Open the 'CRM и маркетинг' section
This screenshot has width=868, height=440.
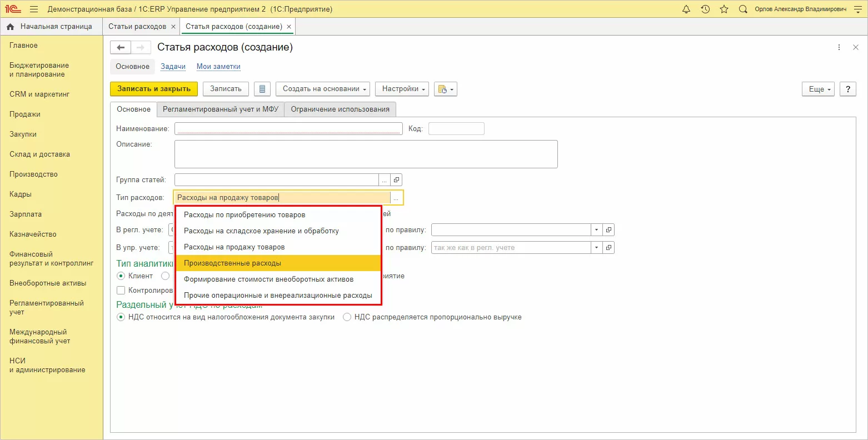click(39, 94)
